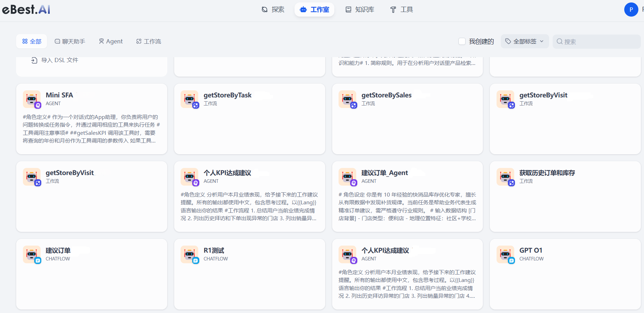
Task: Click the Mini SFA robot icon
Action: pyautogui.click(x=32, y=99)
